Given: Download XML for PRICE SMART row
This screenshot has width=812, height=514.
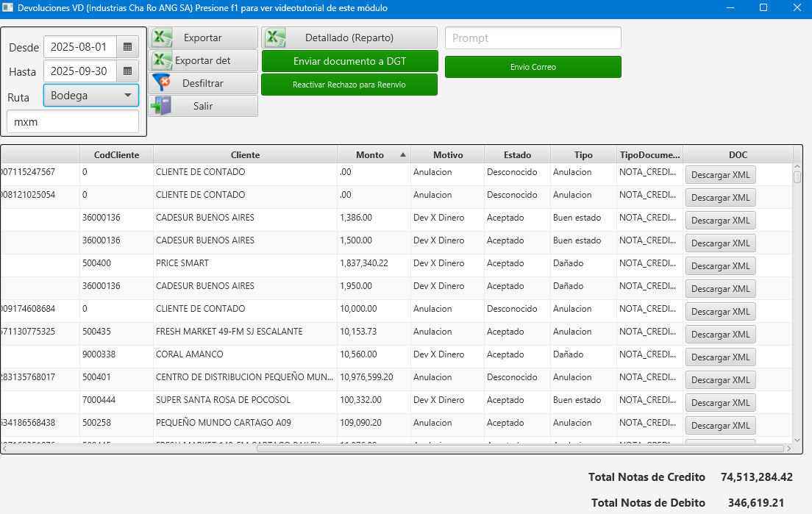Looking at the screenshot, I should (x=720, y=266).
